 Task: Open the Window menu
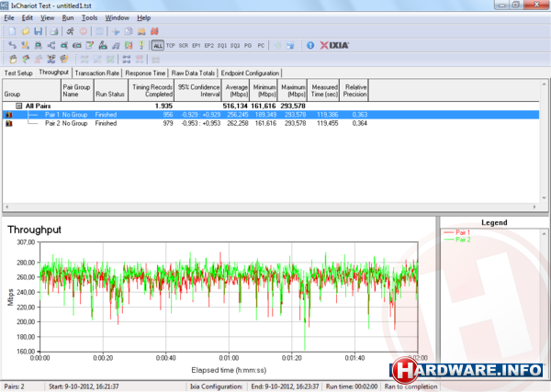point(117,17)
